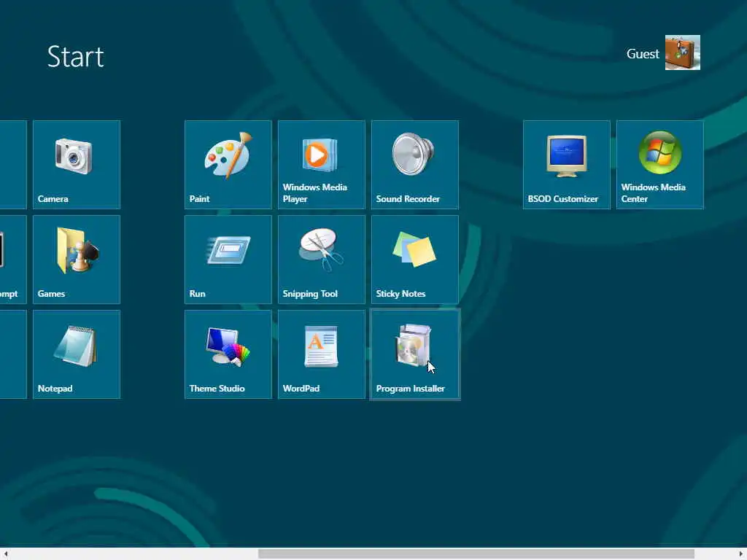747x560 pixels.
Task: Open the Sticky Notes tile
Action: point(415,260)
